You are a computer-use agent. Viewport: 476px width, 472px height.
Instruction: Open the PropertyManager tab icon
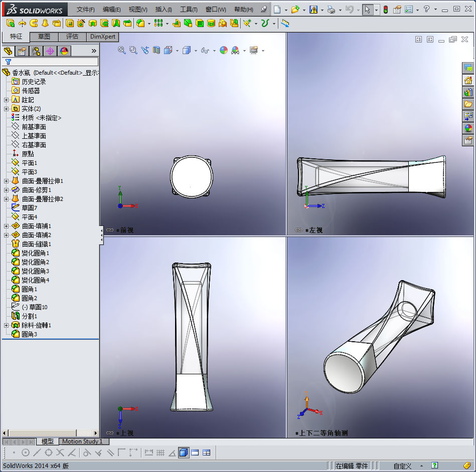(22, 51)
